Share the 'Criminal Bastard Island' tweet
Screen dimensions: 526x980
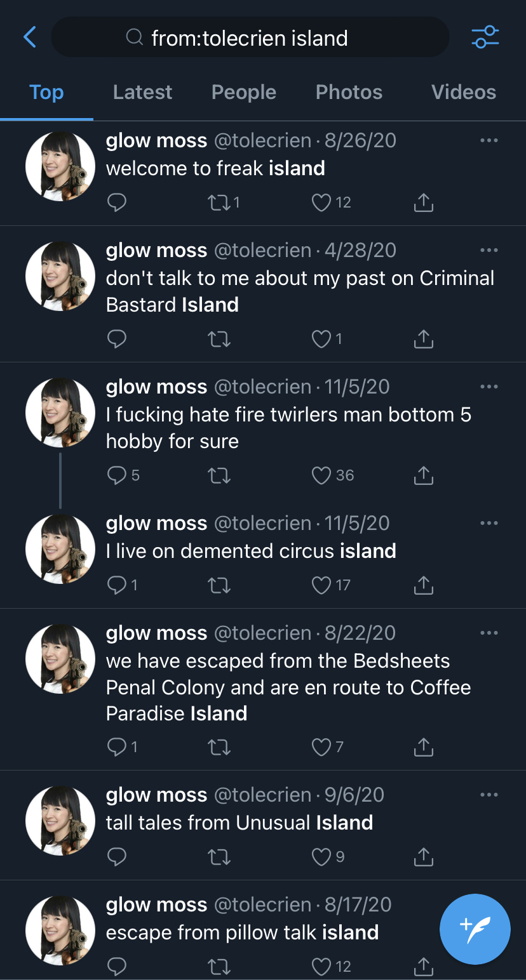[x=423, y=340]
